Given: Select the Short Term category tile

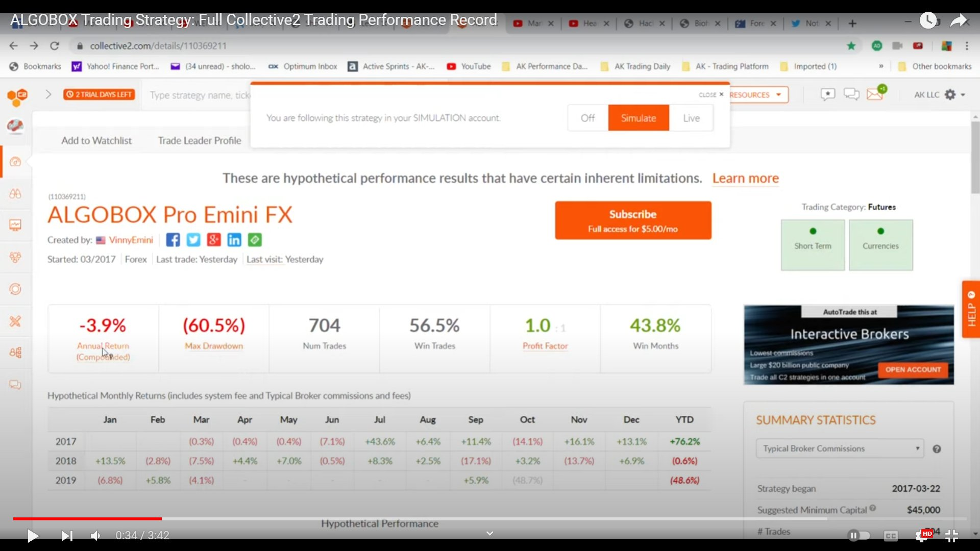Looking at the screenshot, I should point(813,245).
